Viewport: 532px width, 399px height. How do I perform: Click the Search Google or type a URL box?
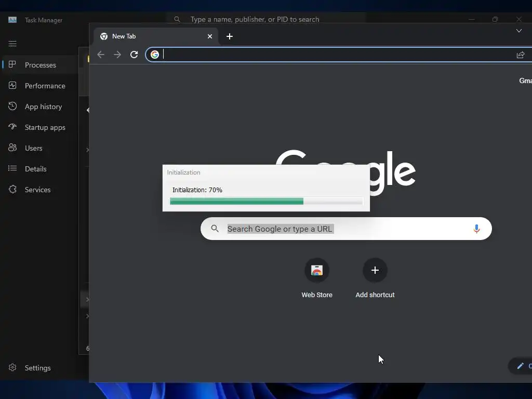(346, 229)
